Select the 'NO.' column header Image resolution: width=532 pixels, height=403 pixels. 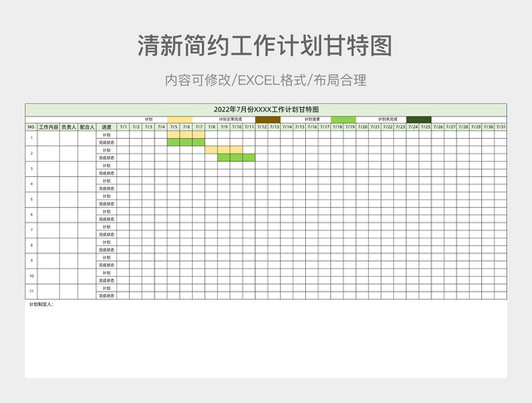(32, 127)
